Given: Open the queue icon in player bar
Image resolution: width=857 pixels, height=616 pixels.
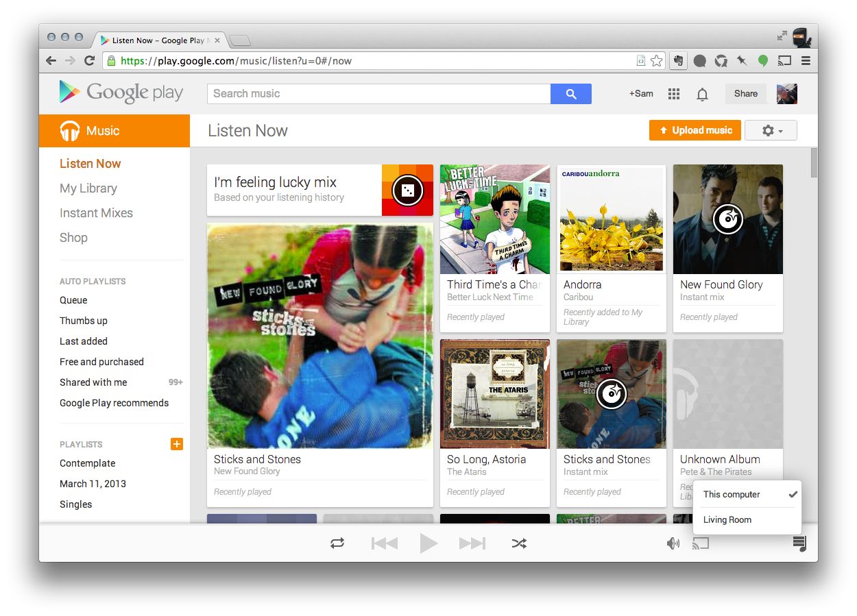Looking at the screenshot, I should (799, 543).
